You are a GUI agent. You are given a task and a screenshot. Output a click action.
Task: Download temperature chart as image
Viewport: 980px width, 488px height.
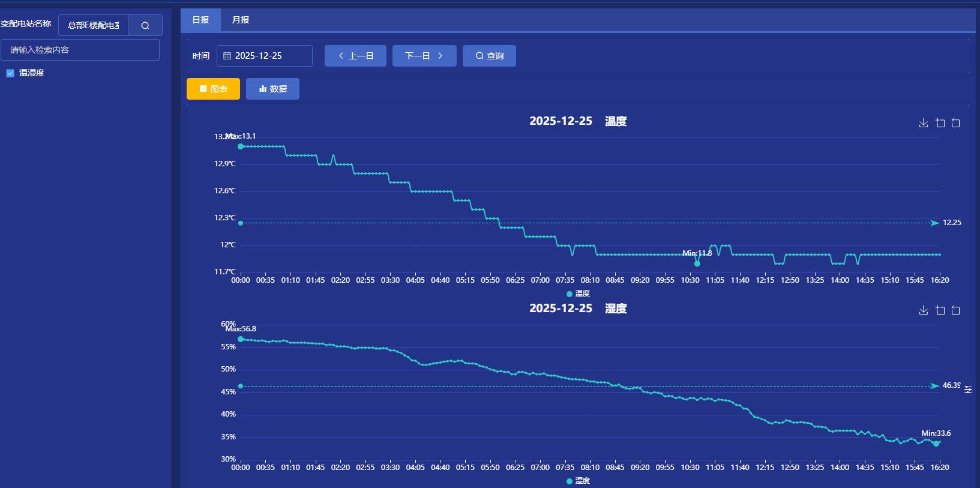(x=924, y=123)
